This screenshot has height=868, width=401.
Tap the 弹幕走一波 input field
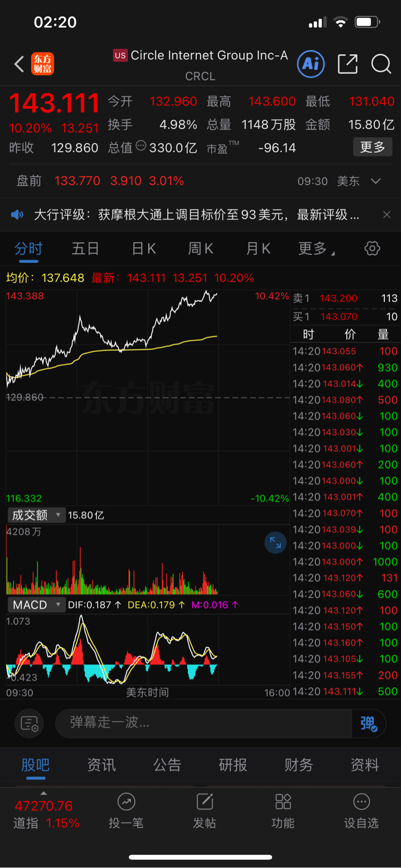coord(204,723)
